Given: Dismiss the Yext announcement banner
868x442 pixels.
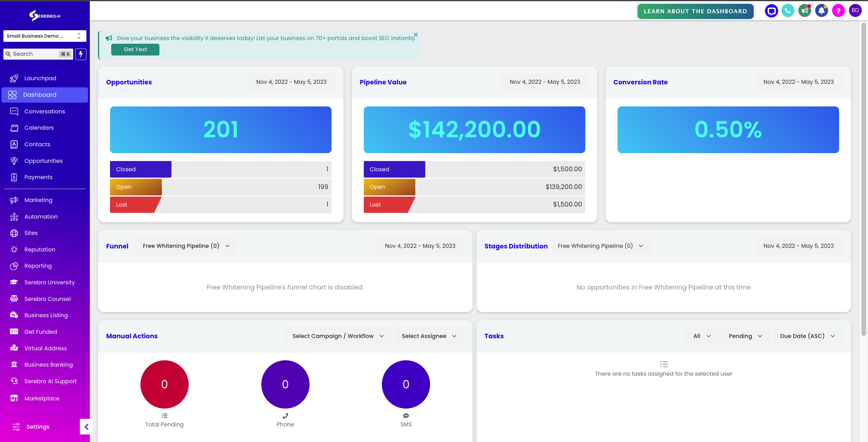Looking at the screenshot, I should (x=416, y=34).
